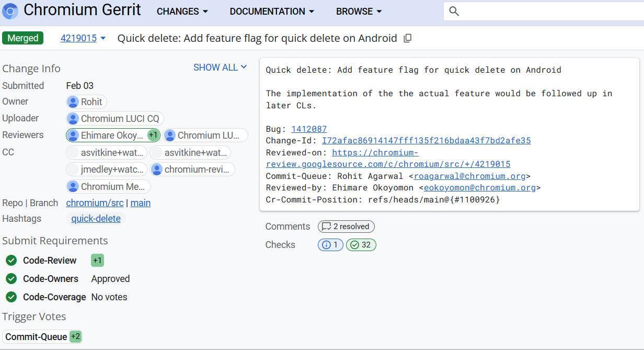The width and height of the screenshot is (644, 350).
Task: Expand Change Info with SHOW ALL
Action: coord(220,67)
